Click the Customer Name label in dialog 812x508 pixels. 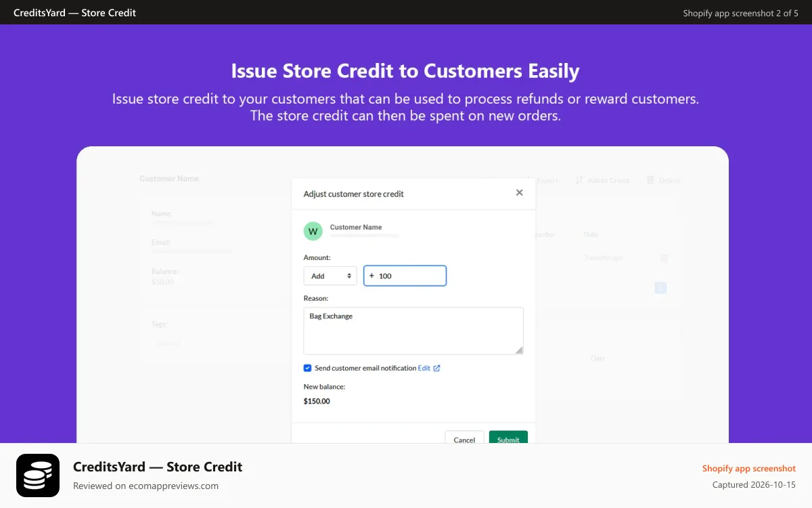pyautogui.click(x=356, y=227)
